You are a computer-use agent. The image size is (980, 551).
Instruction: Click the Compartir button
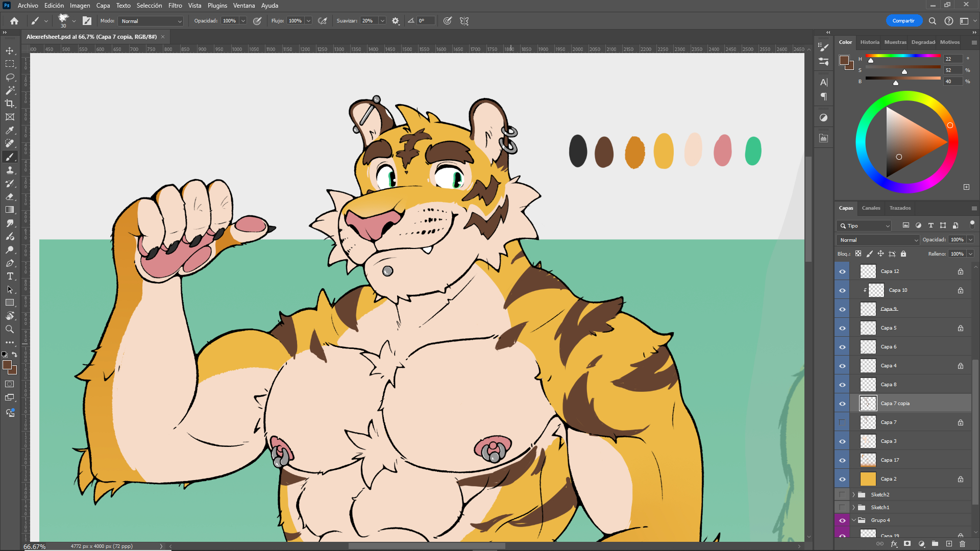903,21
